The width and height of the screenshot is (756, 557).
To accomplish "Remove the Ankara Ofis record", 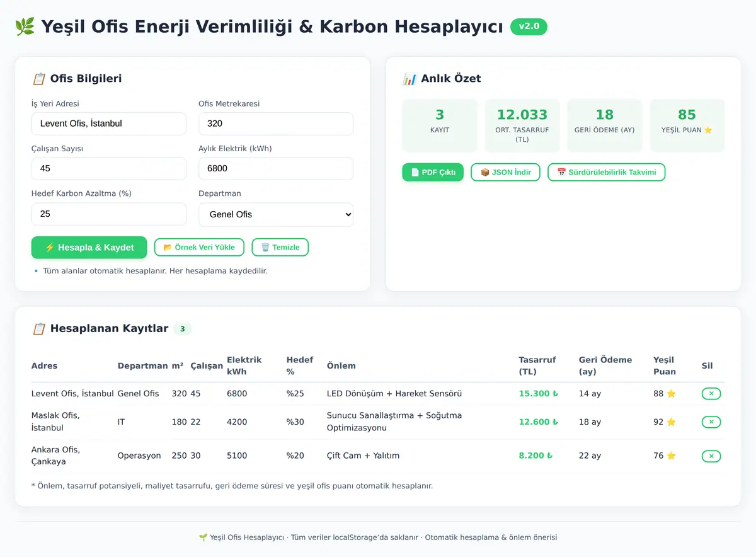I will pyautogui.click(x=711, y=456).
